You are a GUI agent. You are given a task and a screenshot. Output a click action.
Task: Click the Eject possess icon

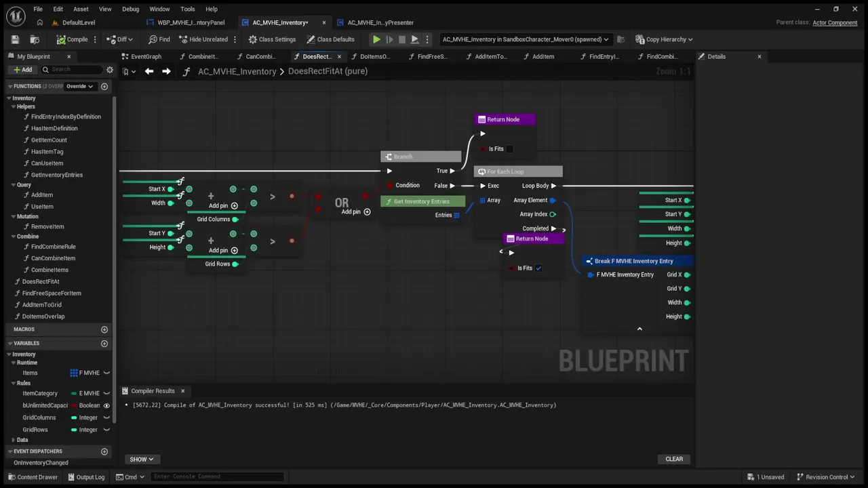click(414, 39)
